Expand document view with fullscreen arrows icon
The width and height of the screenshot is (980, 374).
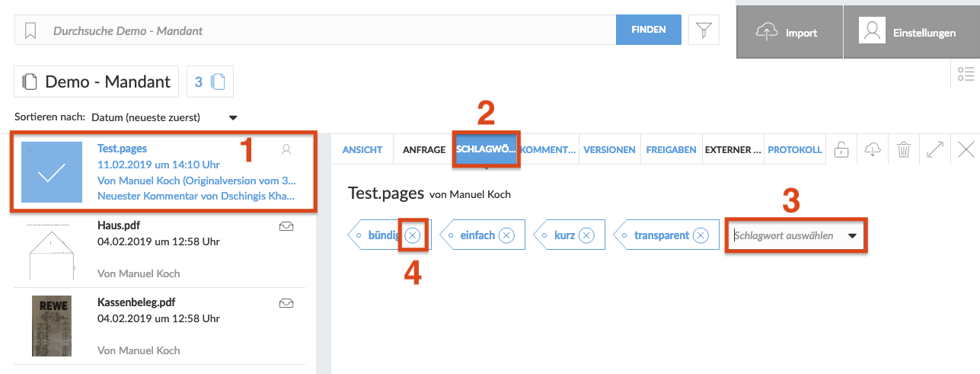pos(935,149)
